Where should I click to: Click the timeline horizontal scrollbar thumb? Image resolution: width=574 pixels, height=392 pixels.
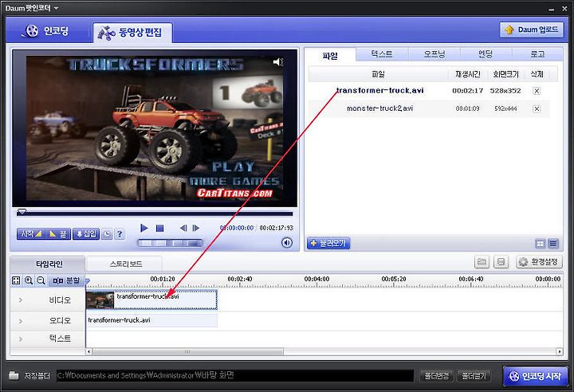coord(188,351)
